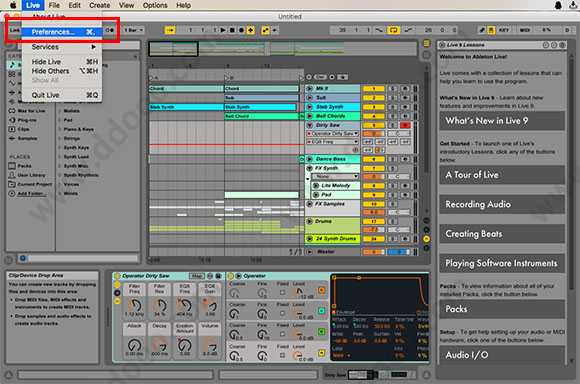Select Max for Live category icon
Screen dimensions: 580x384
12,111
